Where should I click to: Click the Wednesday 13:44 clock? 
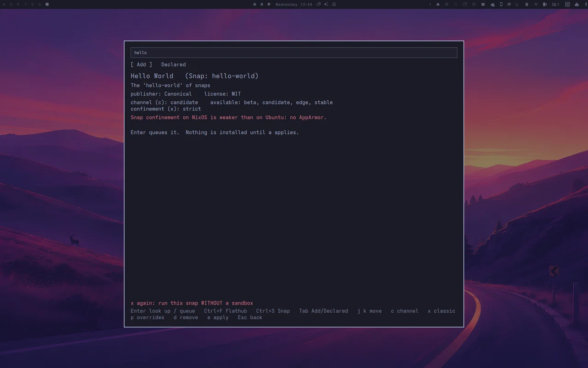(x=294, y=4)
